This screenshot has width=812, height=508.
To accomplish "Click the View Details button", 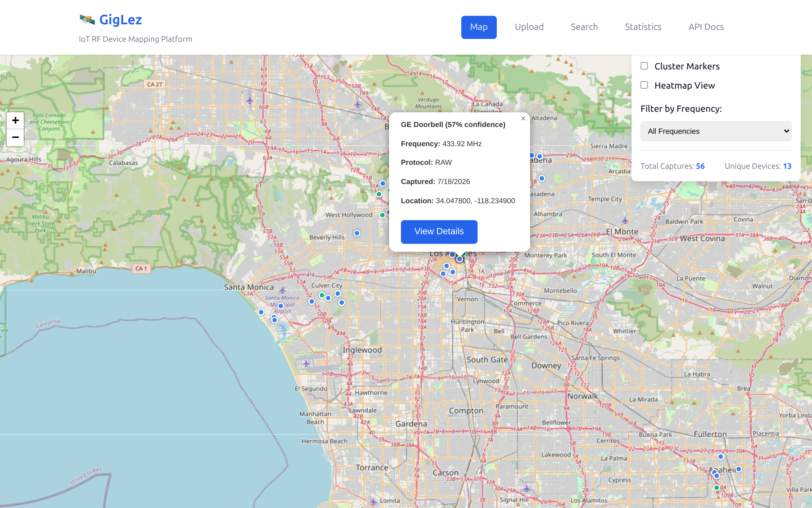I will tap(439, 232).
